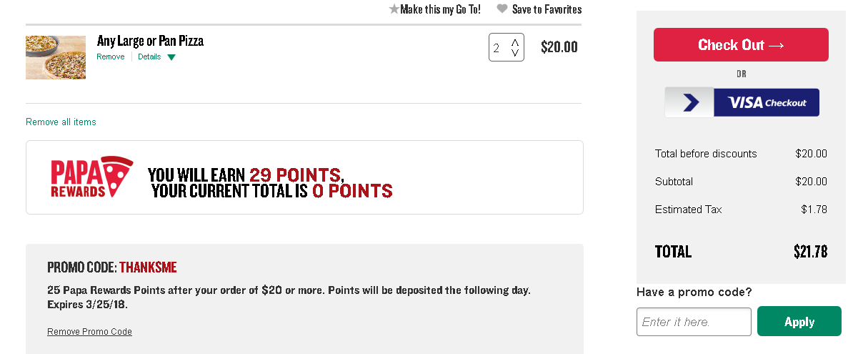The image size is (868, 354).
Task: Click the Remove link under the pizza name
Action: (111, 57)
